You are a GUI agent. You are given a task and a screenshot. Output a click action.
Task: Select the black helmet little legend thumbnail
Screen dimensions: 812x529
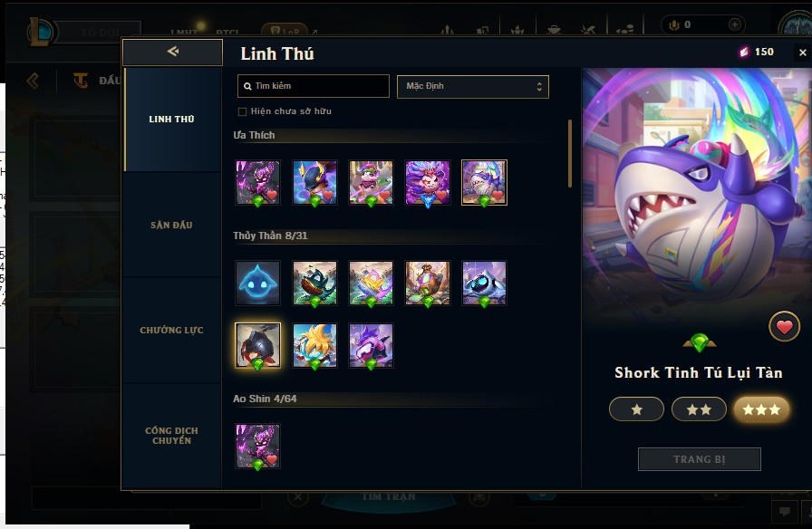pos(258,345)
